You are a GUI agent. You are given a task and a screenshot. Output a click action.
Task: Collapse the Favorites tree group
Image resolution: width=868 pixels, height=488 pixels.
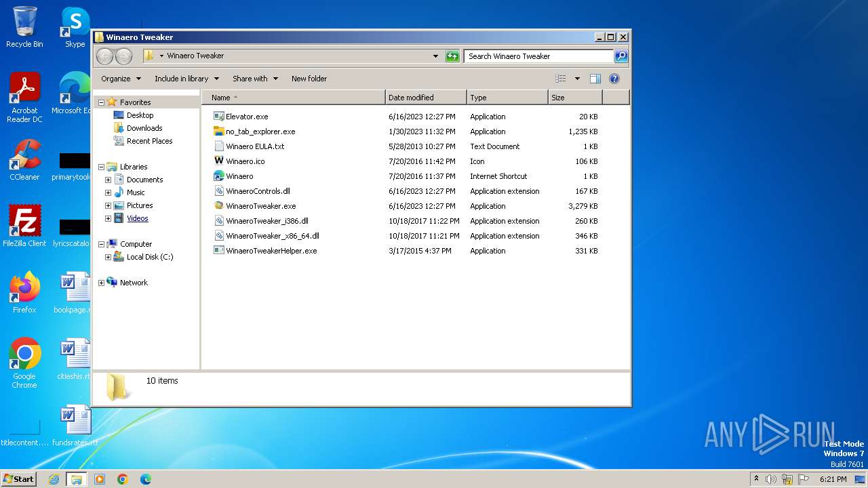click(x=101, y=102)
